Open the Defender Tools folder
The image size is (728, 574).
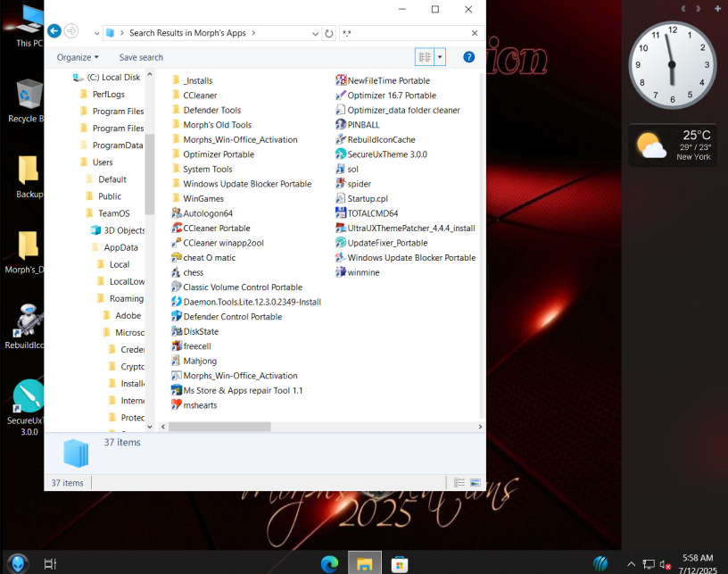point(206,110)
